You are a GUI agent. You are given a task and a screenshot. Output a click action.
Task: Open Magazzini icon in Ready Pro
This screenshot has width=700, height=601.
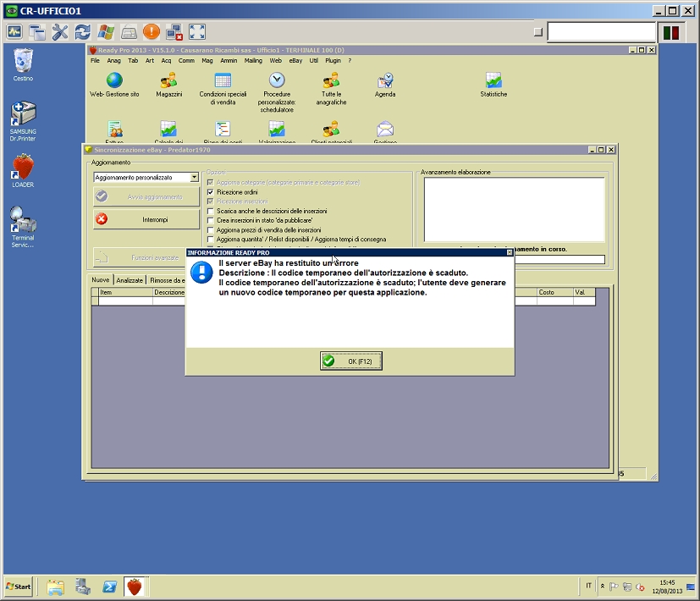point(168,85)
